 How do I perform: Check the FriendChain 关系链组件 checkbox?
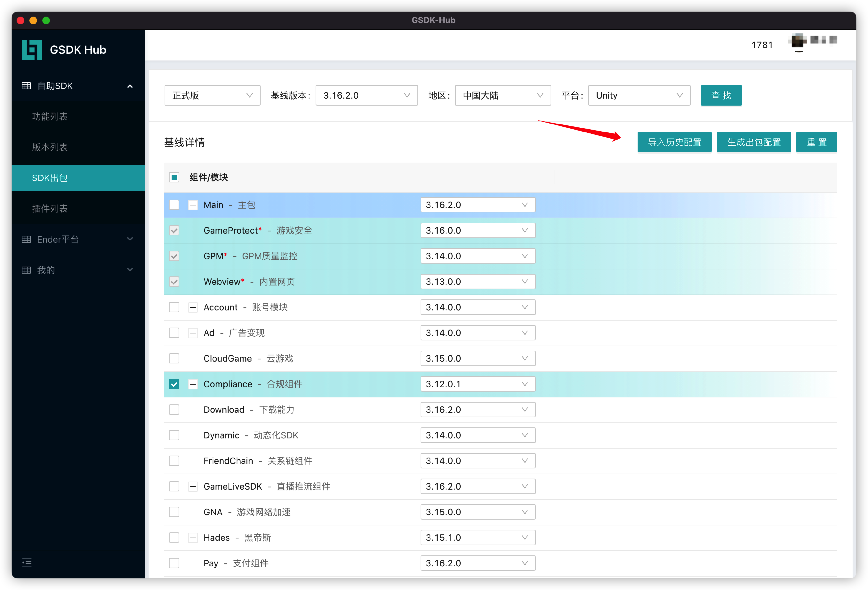[174, 461]
